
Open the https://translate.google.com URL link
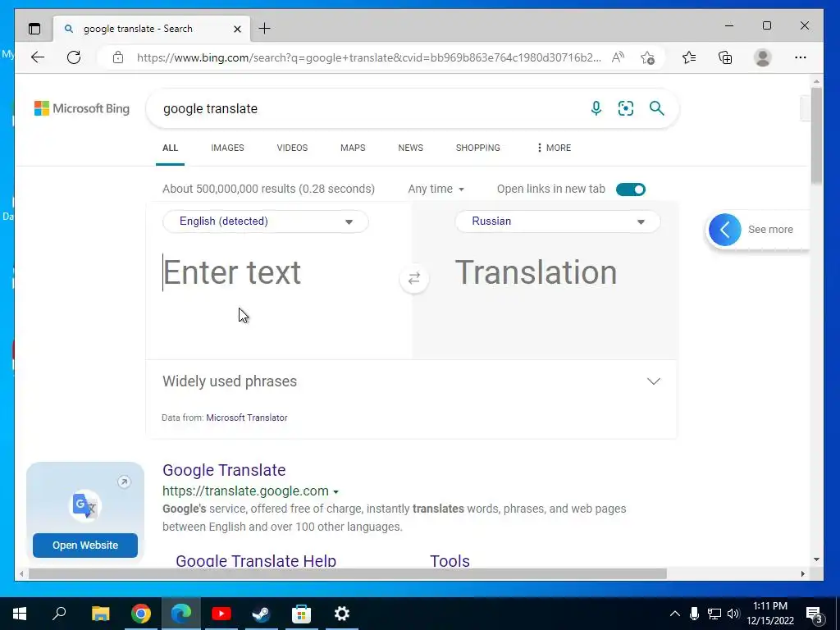pos(245,491)
